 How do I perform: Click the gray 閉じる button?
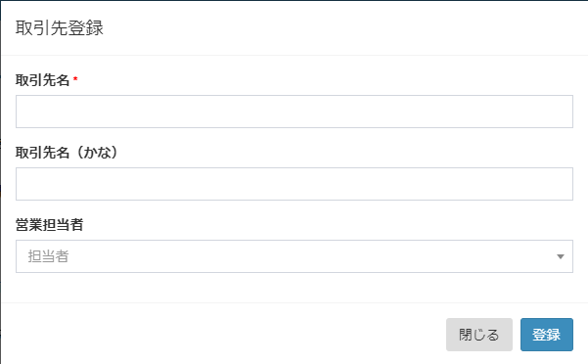coord(478,335)
